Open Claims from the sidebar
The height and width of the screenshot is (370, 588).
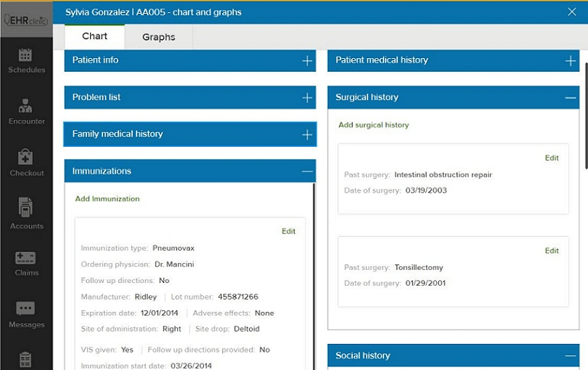pyautogui.click(x=26, y=264)
